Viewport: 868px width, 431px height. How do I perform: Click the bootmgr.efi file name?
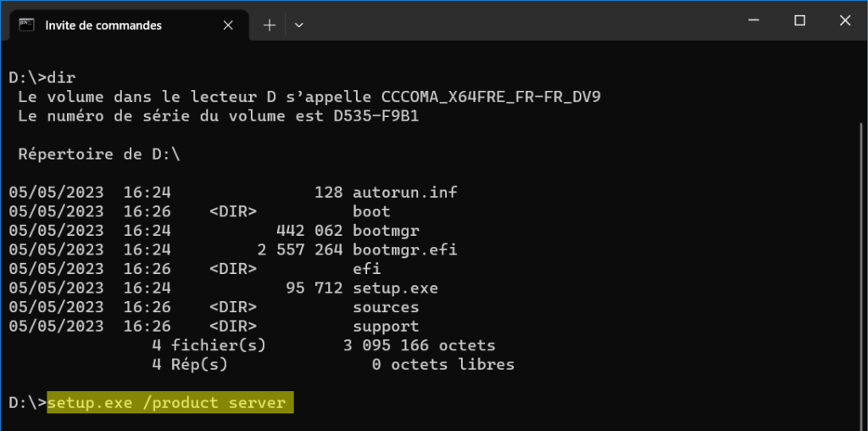coord(404,250)
